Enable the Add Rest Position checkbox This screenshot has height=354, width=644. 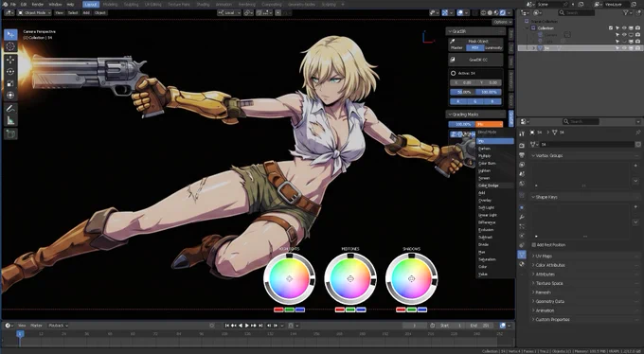pyautogui.click(x=534, y=245)
